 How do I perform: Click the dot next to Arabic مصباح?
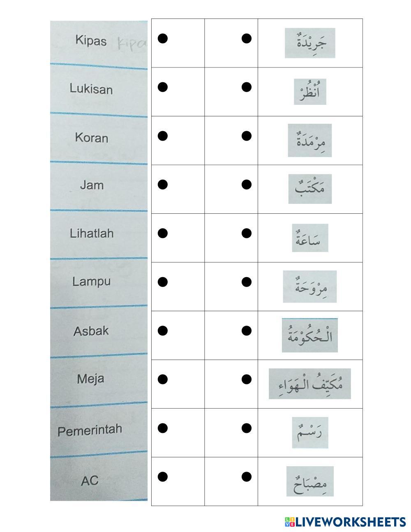click(x=247, y=477)
